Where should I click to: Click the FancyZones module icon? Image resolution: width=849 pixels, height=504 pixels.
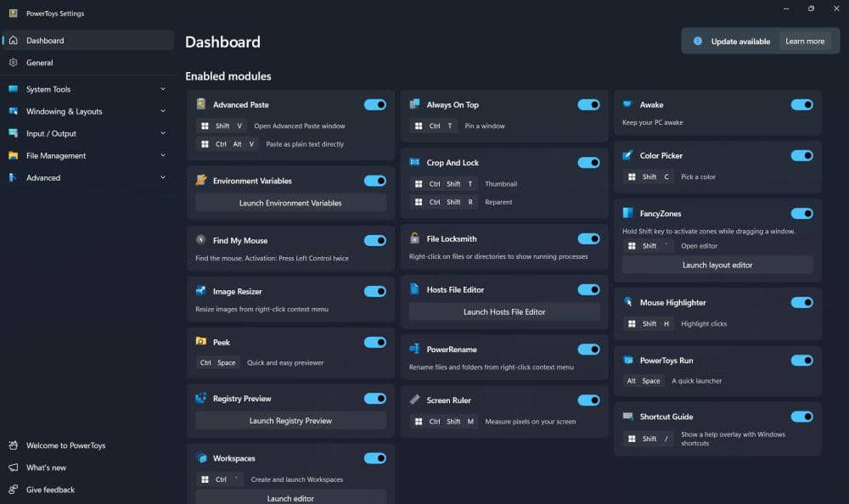(628, 214)
